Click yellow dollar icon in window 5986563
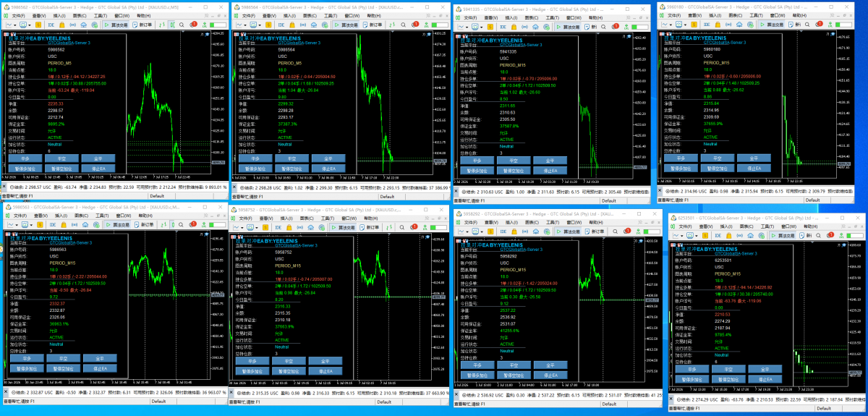This screenshot has height=416, width=868. pos(41,225)
